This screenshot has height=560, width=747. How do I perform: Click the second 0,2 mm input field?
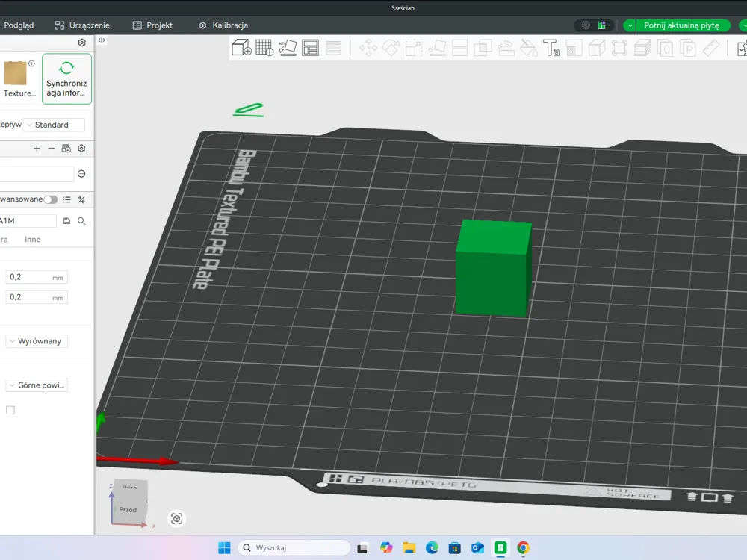pyautogui.click(x=37, y=297)
